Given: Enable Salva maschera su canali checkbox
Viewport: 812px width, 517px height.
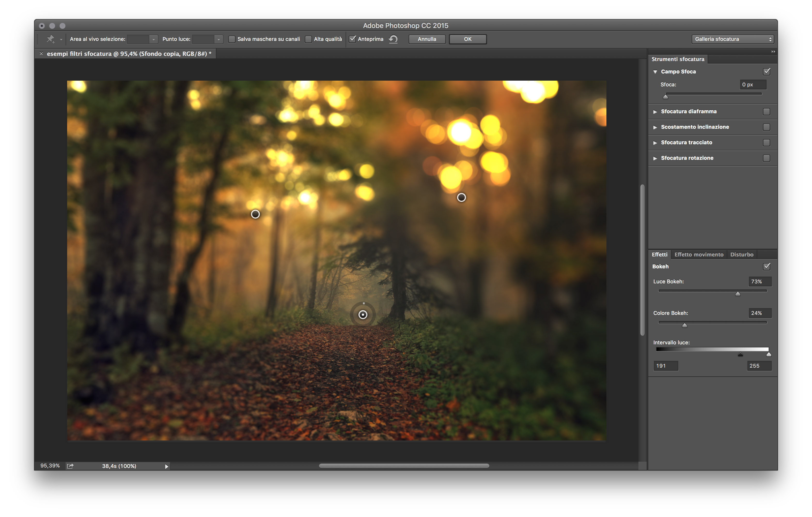Looking at the screenshot, I should [x=232, y=39].
